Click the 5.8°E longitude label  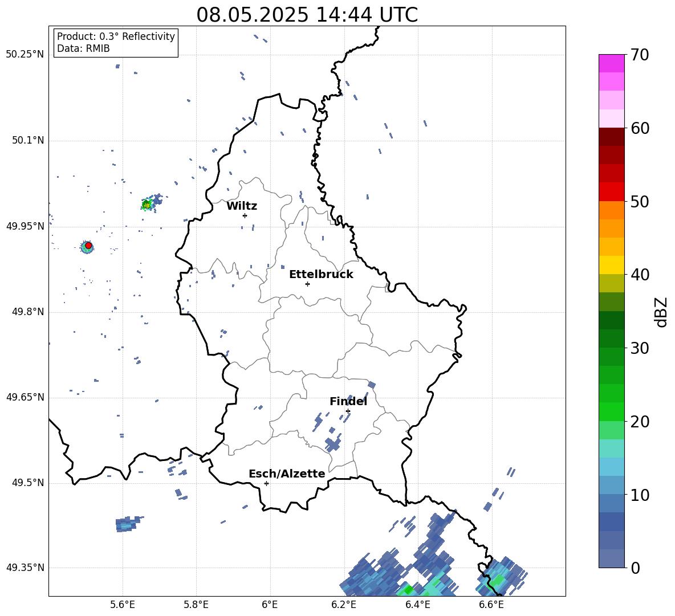tap(196, 605)
